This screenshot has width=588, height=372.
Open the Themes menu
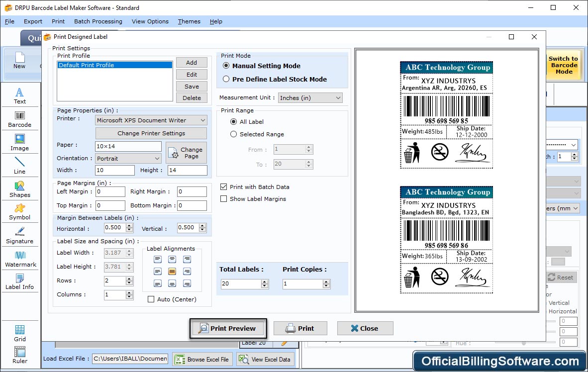click(189, 21)
